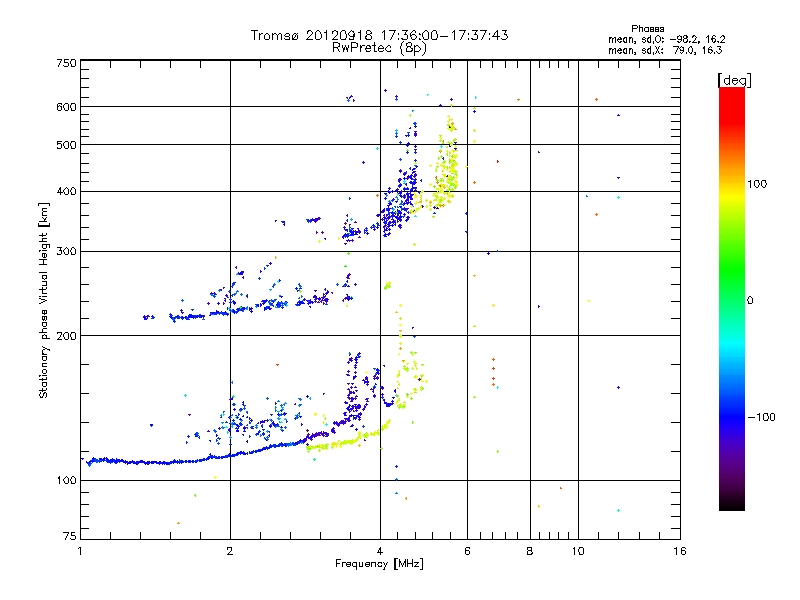Click the 'mean, sd,X: 79.0, 16.3' text
The image size is (800, 600).
(665, 50)
